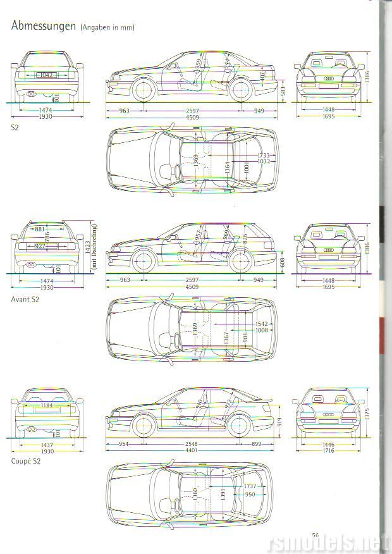Click the S2 front view height "1386"
The width and height of the screenshot is (392, 554).
coord(367,77)
